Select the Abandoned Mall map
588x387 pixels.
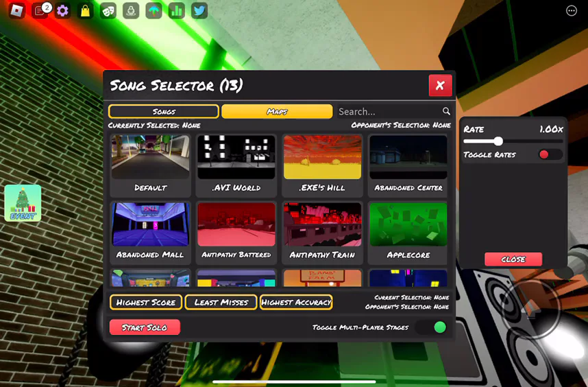coord(150,233)
